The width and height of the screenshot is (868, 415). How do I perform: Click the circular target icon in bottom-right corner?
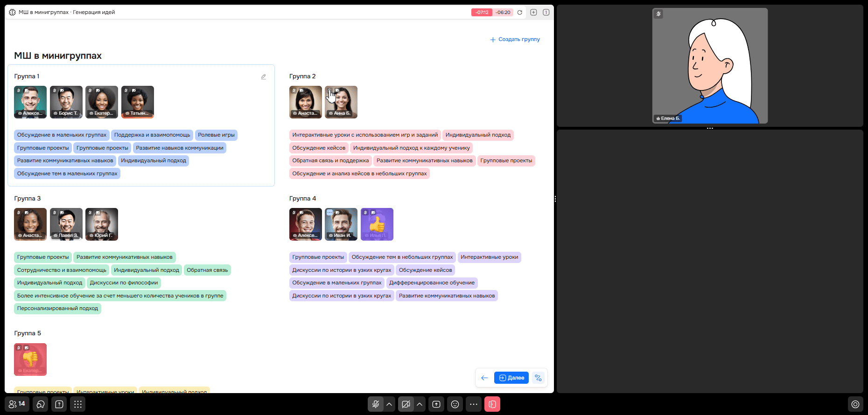[x=855, y=404]
